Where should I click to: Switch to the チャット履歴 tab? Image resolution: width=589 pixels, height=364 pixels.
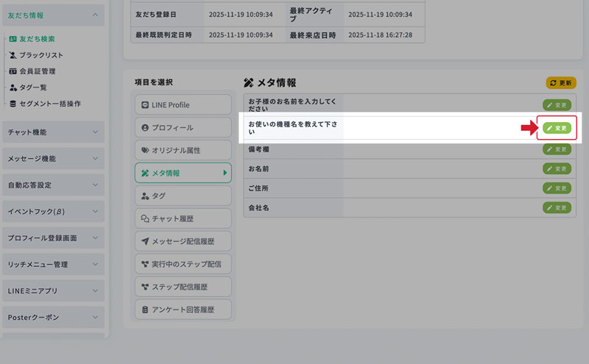pyautogui.click(x=183, y=218)
